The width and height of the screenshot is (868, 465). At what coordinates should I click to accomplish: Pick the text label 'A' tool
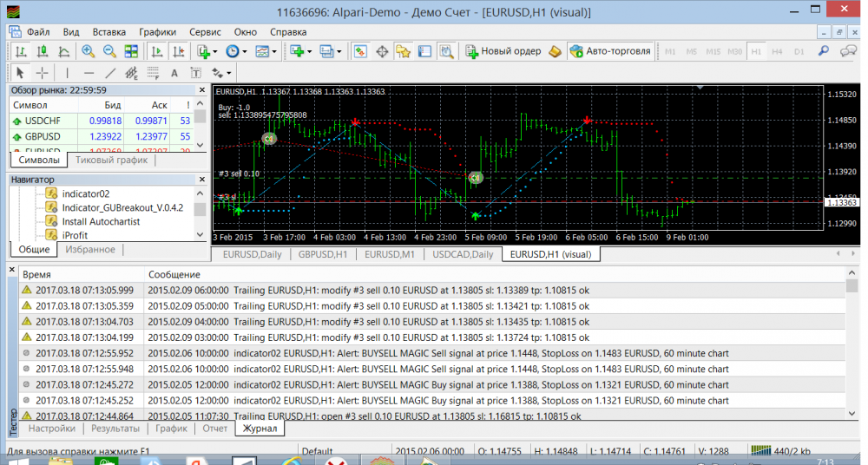[x=174, y=73]
